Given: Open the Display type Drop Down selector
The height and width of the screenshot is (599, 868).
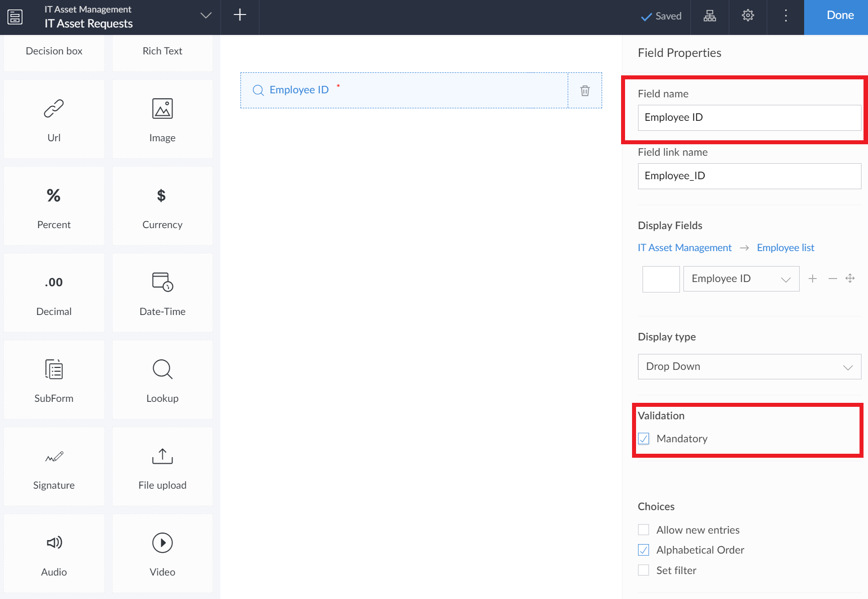Looking at the screenshot, I should tap(749, 366).
